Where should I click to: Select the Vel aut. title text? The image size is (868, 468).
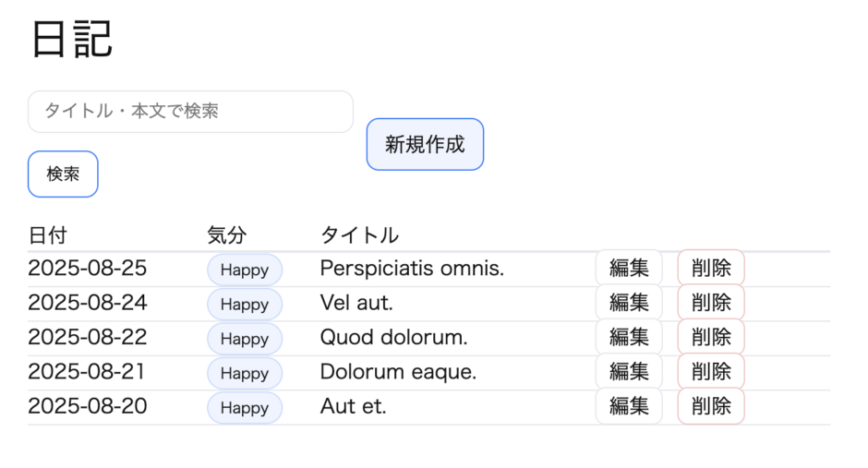[x=356, y=303]
